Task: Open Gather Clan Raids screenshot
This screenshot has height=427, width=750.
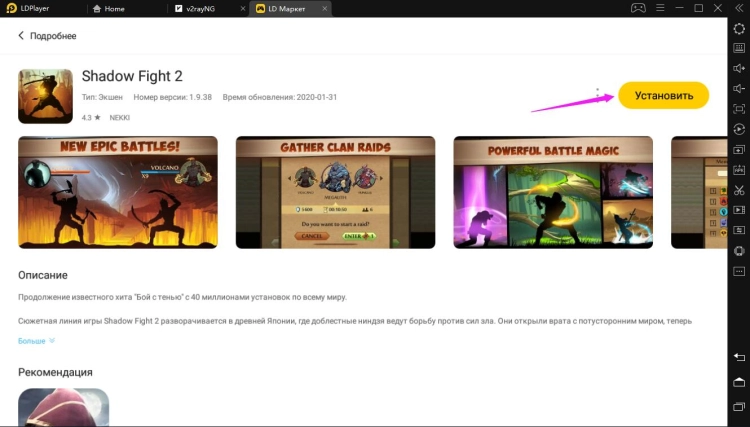Action: [x=335, y=192]
